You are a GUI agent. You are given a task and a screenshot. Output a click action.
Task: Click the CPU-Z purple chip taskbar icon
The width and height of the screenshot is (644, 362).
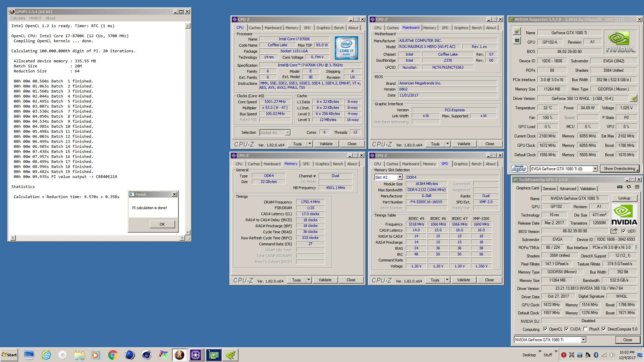coord(196,355)
